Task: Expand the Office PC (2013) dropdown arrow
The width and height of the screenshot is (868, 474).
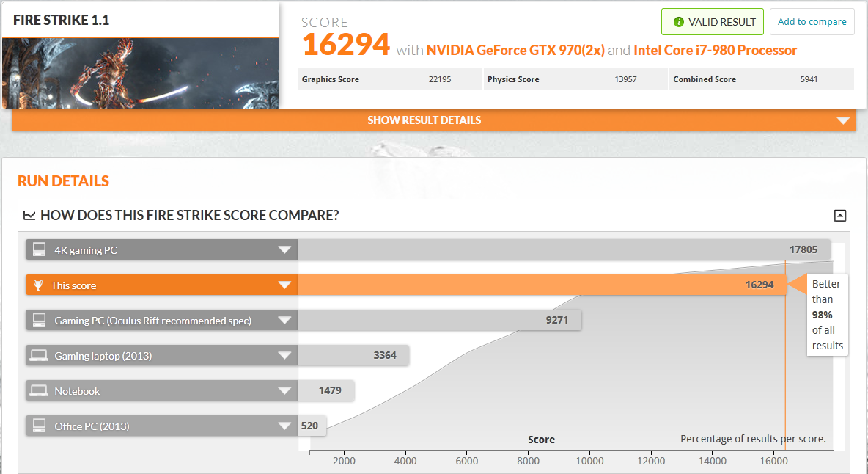Action: point(284,426)
